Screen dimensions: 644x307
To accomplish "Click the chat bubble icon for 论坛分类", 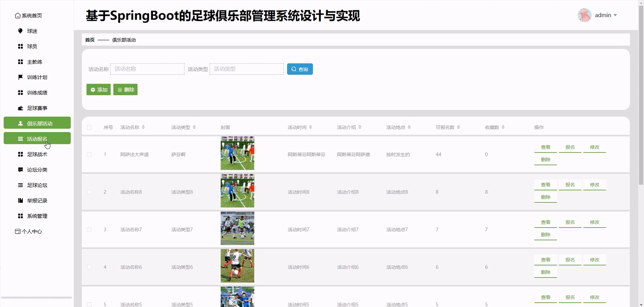I will click(20, 170).
